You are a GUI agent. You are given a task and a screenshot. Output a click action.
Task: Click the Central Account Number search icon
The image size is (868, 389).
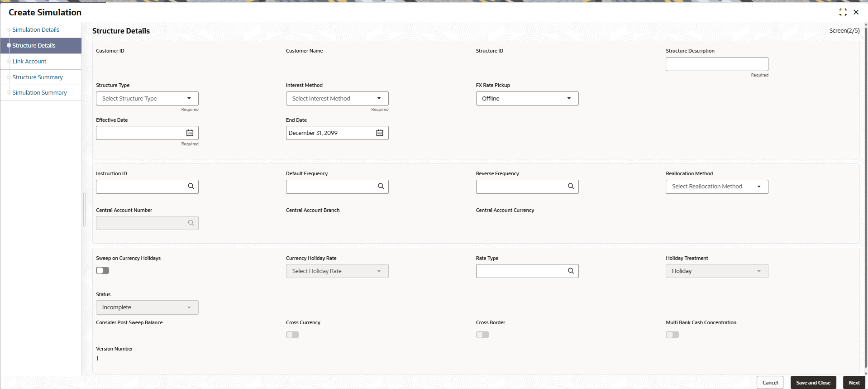191,223
